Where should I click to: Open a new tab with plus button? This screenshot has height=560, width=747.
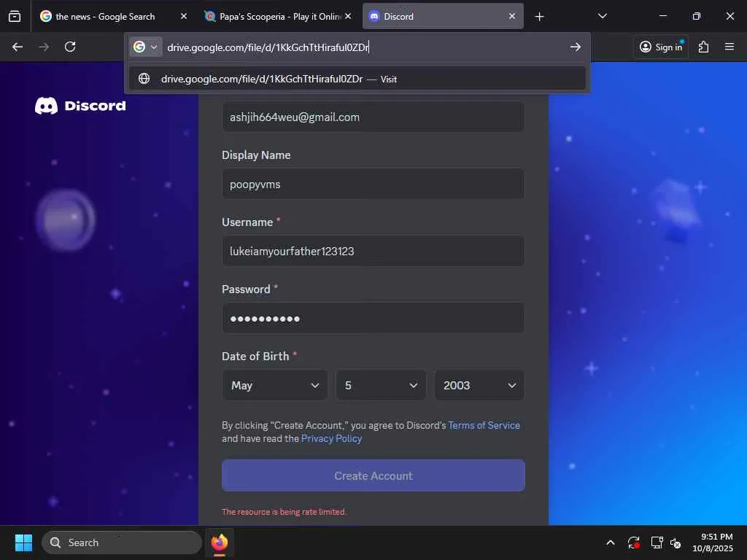539,17
